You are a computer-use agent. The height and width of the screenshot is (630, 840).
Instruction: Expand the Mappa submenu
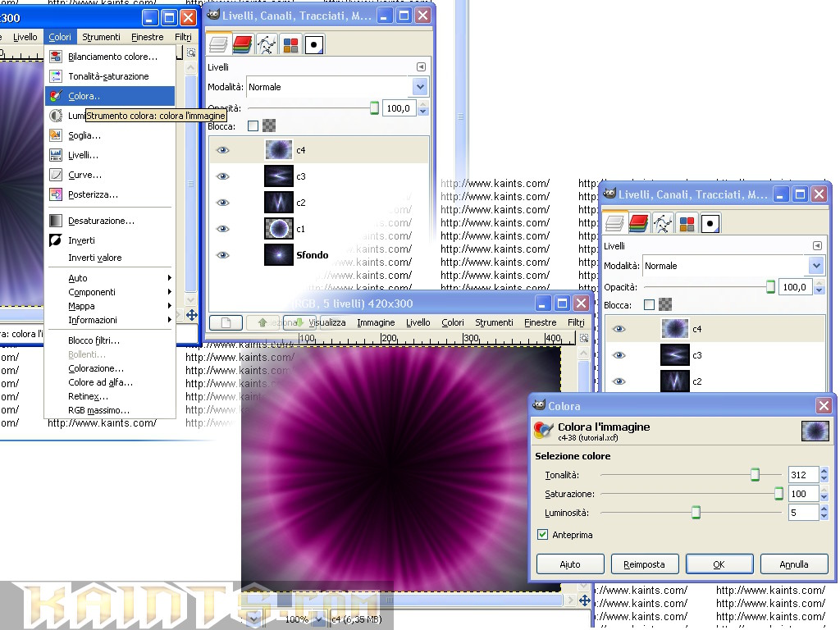[110, 306]
